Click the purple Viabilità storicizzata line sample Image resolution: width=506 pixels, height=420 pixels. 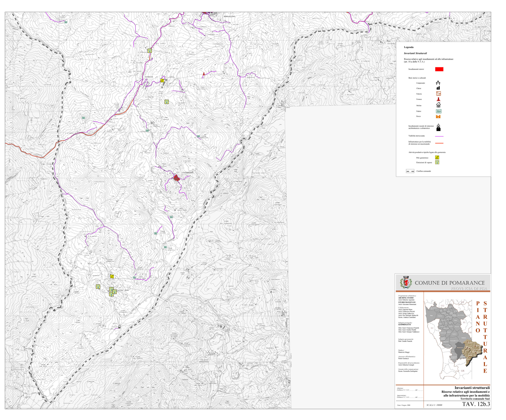439,136
